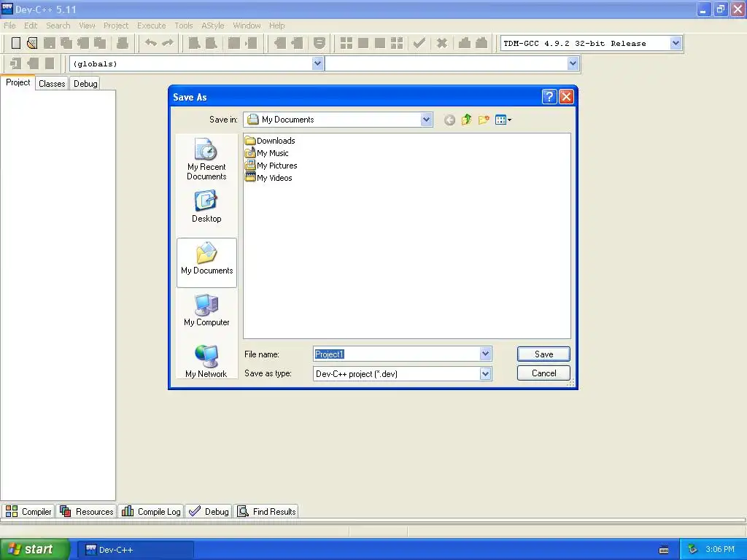747x560 pixels.
Task: Open the Resources bottom tab
Action: [x=87, y=511]
